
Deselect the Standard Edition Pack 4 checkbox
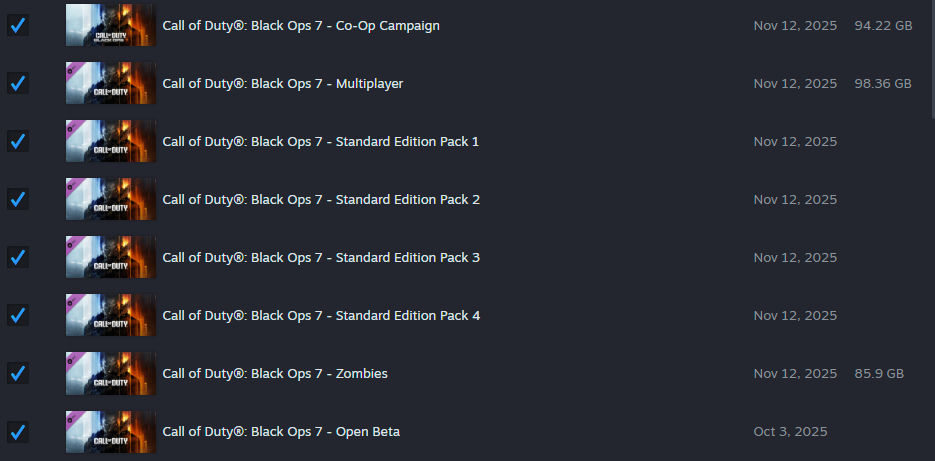point(18,316)
